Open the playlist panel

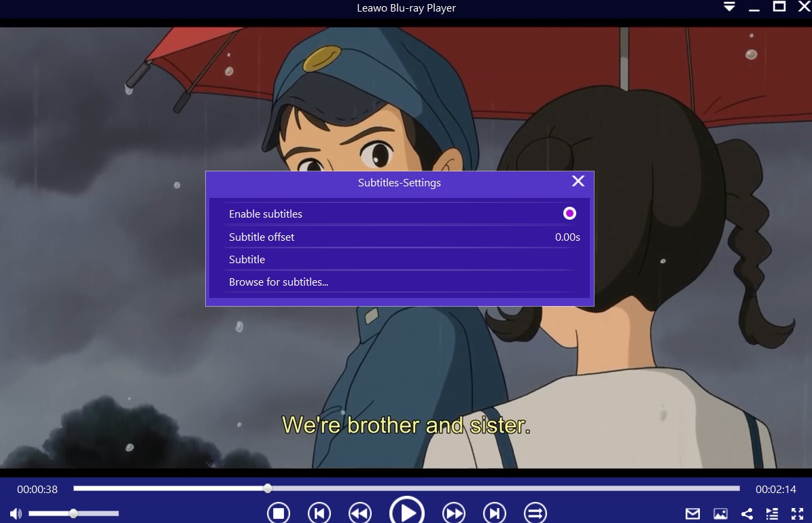[772, 513]
